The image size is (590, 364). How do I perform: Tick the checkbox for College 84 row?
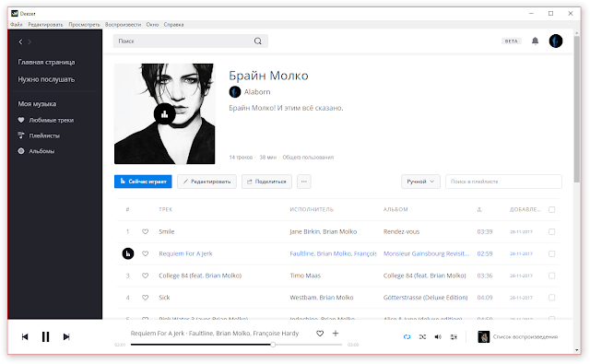click(x=551, y=276)
